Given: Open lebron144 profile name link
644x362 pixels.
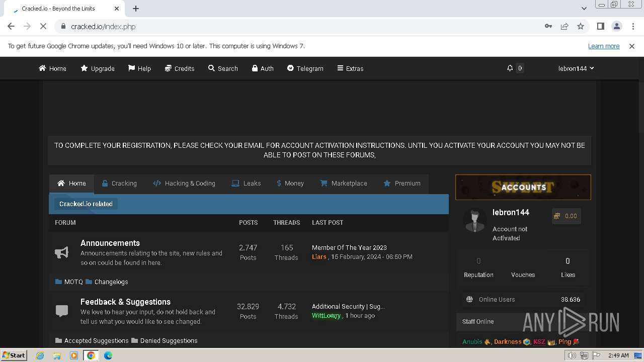Looking at the screenshot, I should point(511,212).
